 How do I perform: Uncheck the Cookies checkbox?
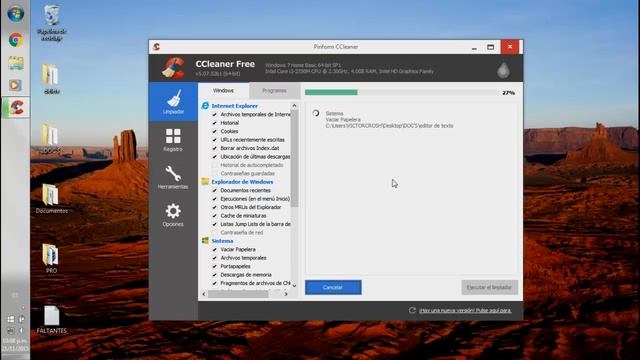tap(215, 131)
